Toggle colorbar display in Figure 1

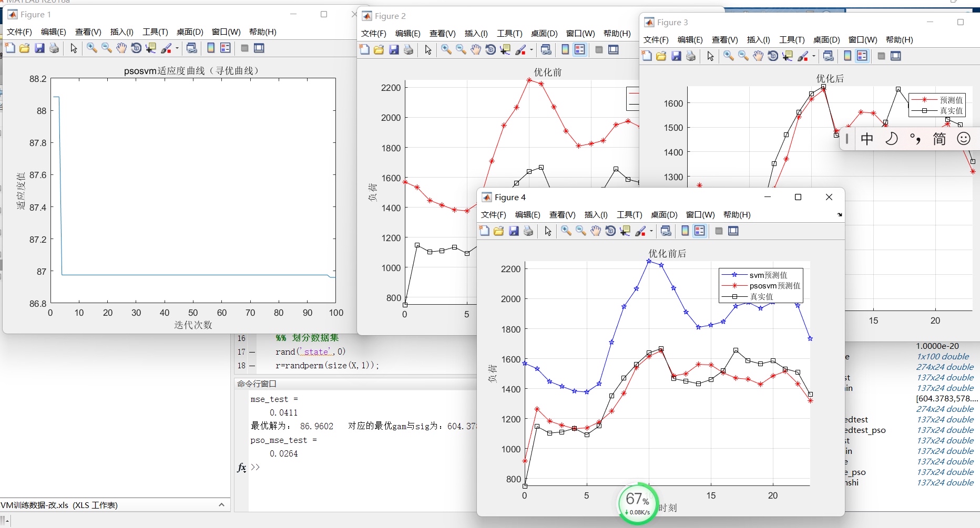click(x=211, y=48)
